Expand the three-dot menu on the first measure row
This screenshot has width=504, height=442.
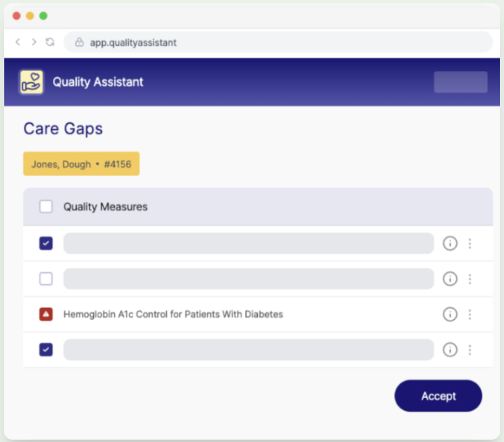click(x=470, y=244)
